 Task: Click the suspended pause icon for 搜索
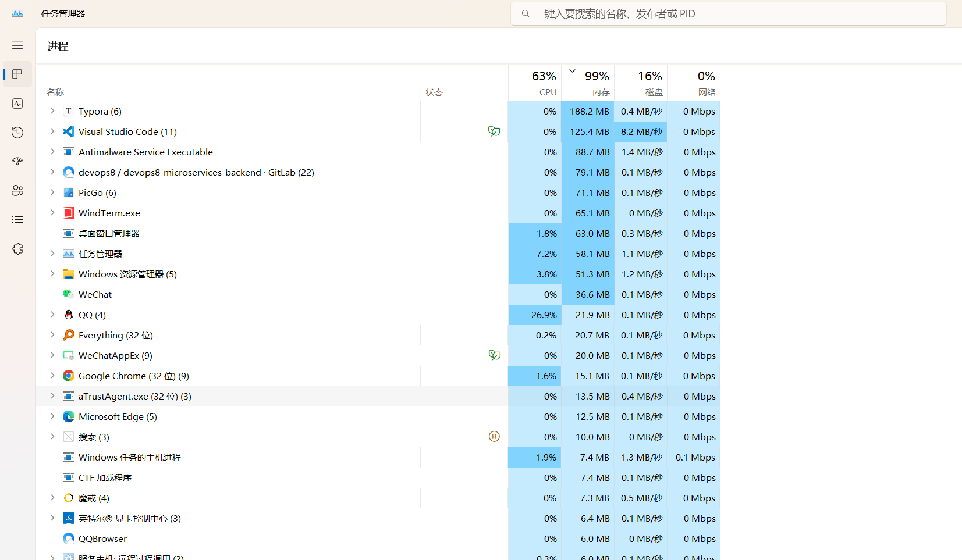[494, 437]
